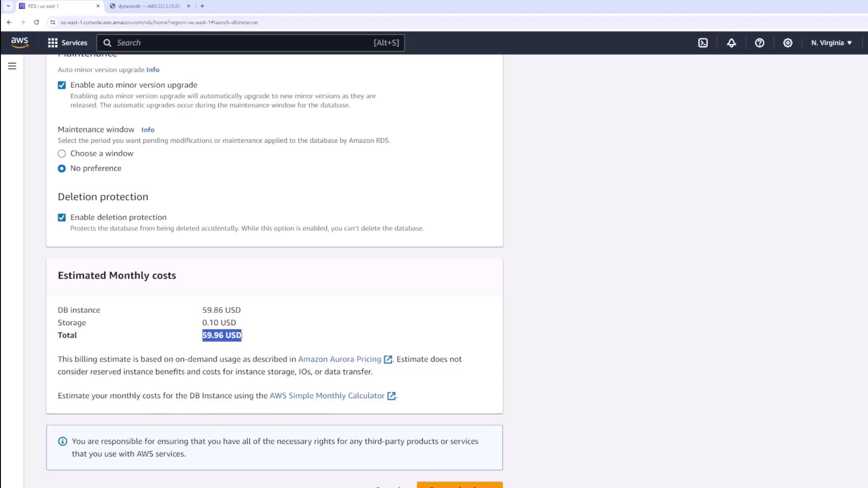Open AWS Simple Monthly Calculator link
The image size is (868, 488).
click(x=327, y=396)
